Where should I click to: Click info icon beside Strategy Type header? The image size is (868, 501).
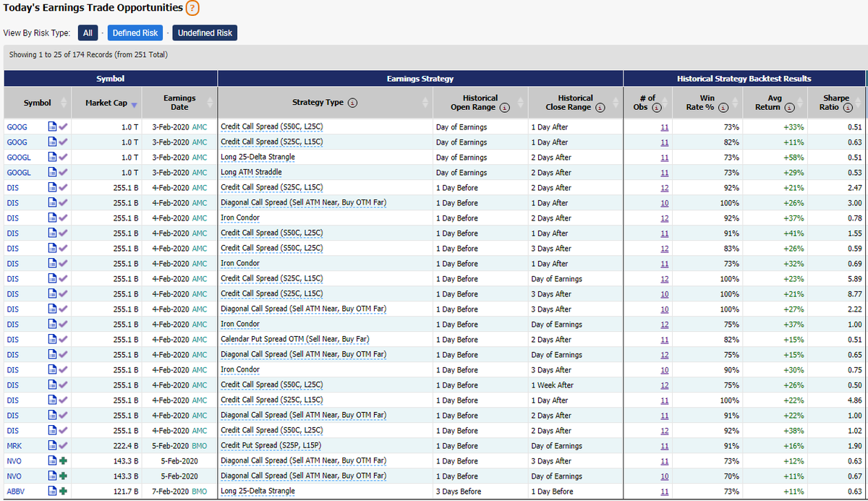pyautogui.click(x=352, y=103)
